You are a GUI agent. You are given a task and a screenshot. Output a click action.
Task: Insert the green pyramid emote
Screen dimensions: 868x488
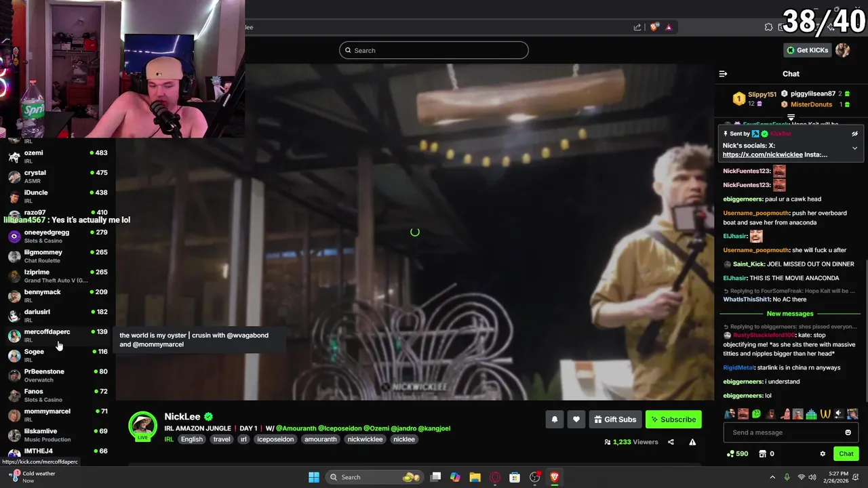(811, 414)
